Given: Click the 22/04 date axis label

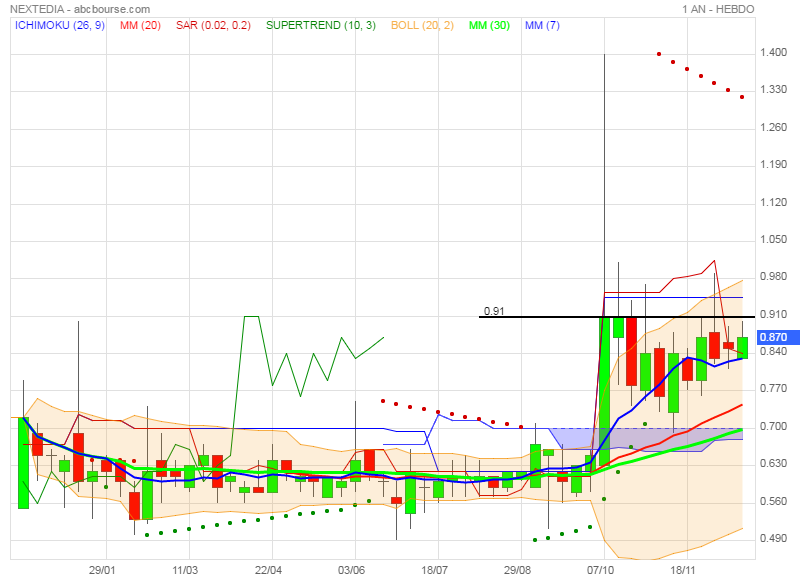Looking at the screenshot, I should click(268, 570).
